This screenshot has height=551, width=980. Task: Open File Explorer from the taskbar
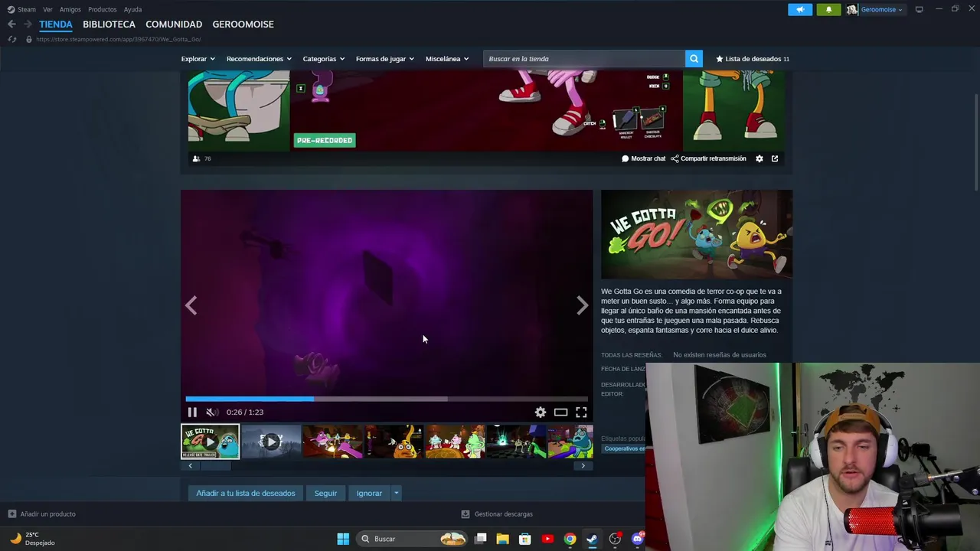pyautogui.click(x=502, y=539)
